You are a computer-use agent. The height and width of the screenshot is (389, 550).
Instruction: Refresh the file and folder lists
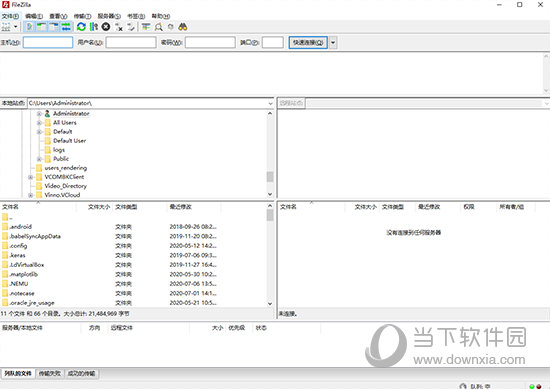pos(81,27)
